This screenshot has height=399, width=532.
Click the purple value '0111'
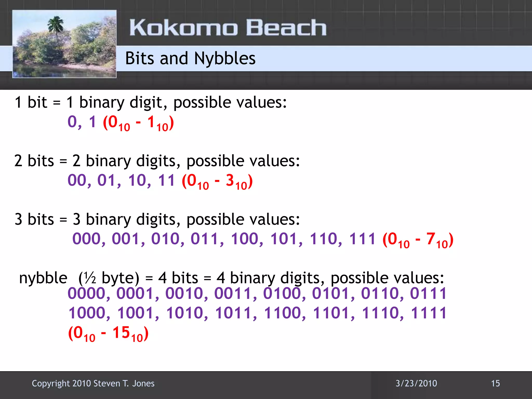pos(428,293)
